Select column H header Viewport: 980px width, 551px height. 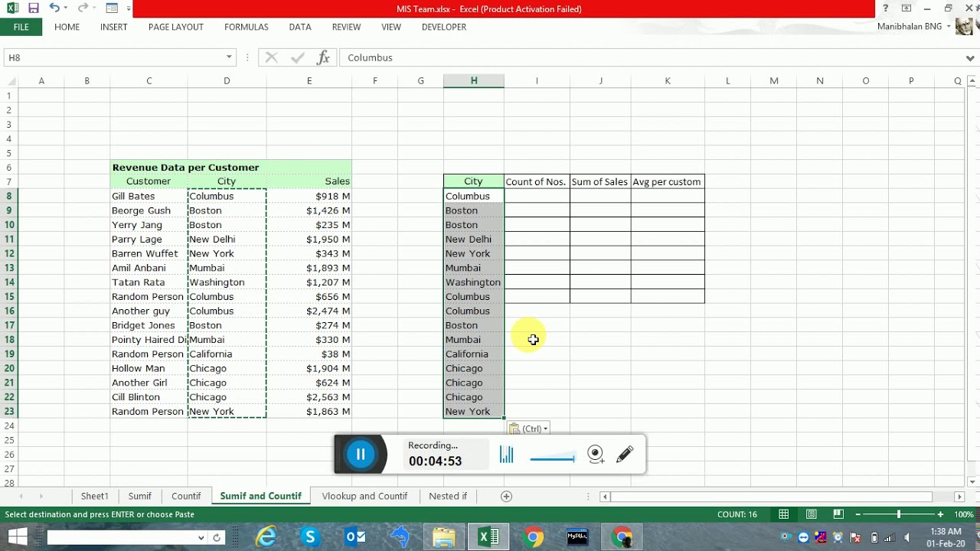(x=474, y=80)
